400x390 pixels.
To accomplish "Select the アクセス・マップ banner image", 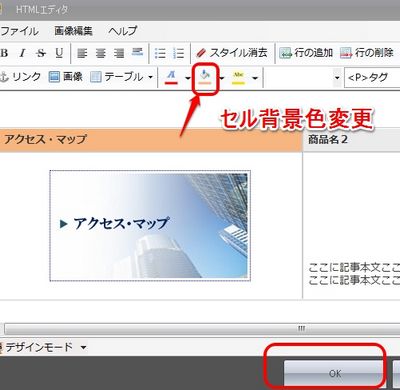I will tap(150, 226).
